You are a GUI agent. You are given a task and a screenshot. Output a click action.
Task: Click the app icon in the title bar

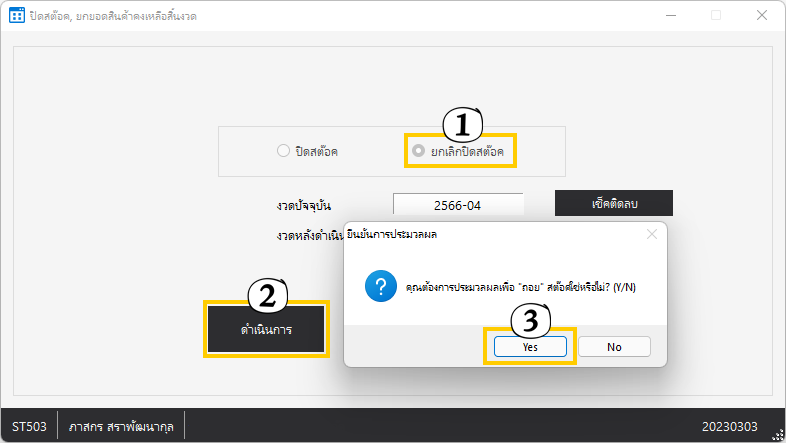[x=17, y=16]
